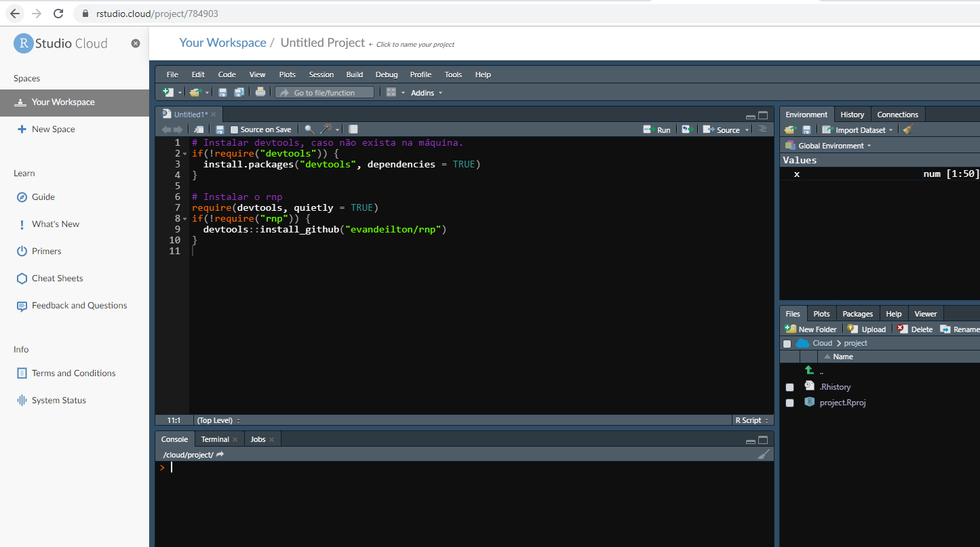Focus the Go to file/function field

(325, 93)
